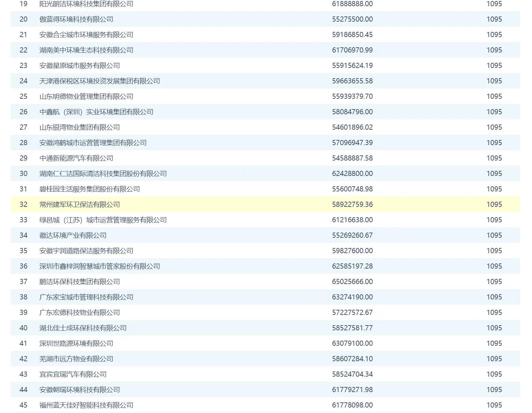The height and width of the screenshot is (413, 532).
Task: Select row number 45
Action: coord(23,405)
